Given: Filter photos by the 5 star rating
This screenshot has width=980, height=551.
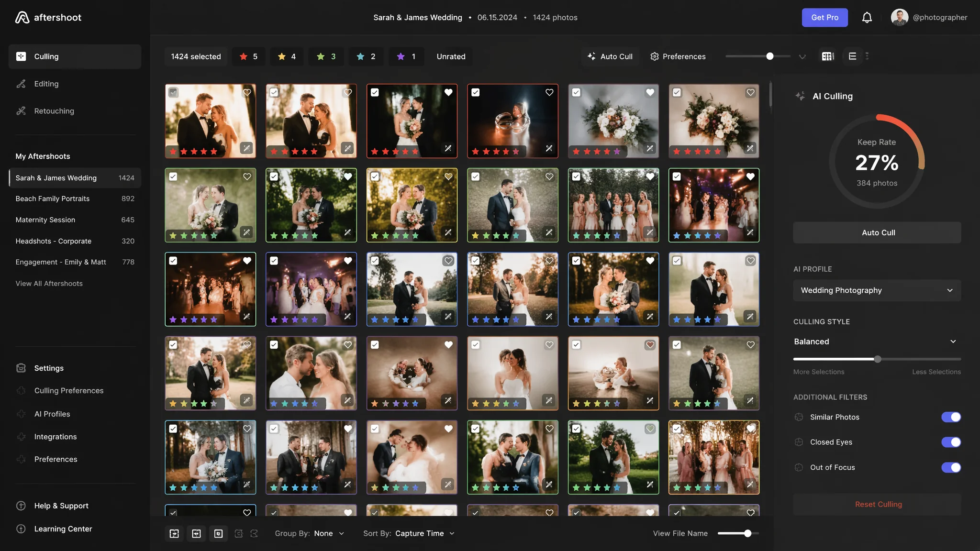Looking at the screenshot, I should point(248,56).
